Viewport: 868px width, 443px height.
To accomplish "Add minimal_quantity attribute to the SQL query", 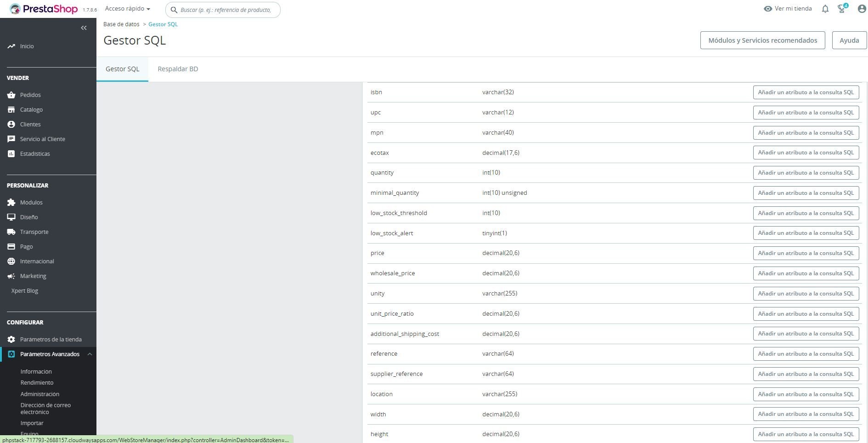I will pyautogui.click(x=806, y=193).
